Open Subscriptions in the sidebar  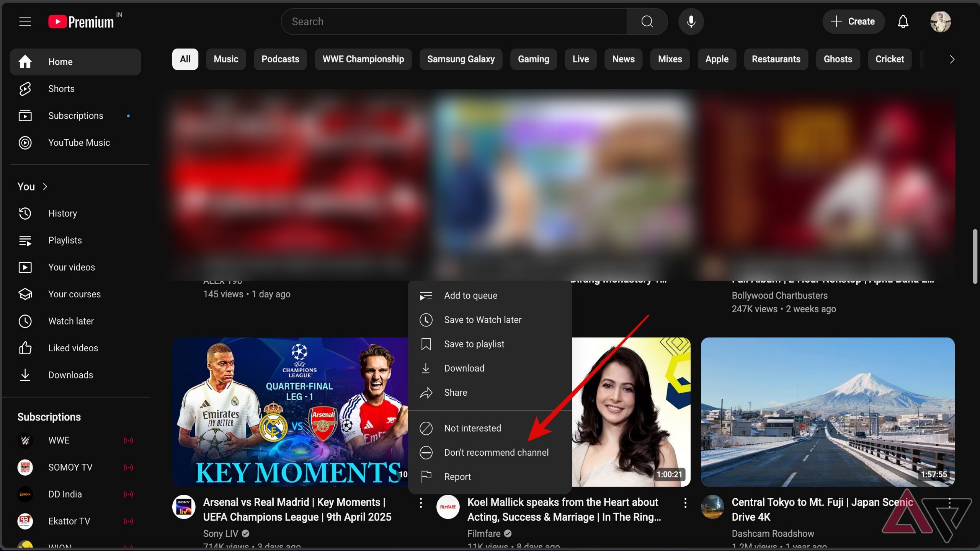pyautogui.click(x=75, y=116)
